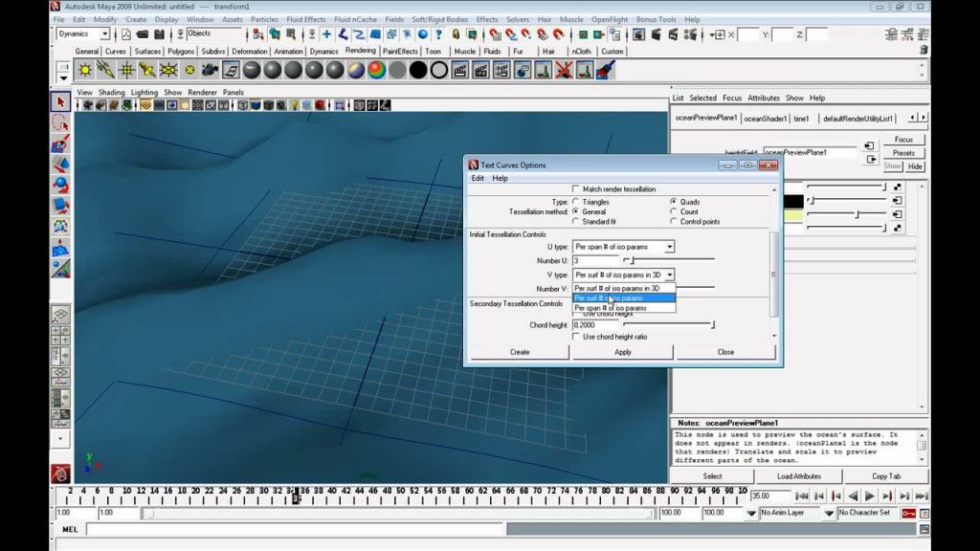
Task: Click the shelf menu down arrow
Action: [x=63, y=78]
